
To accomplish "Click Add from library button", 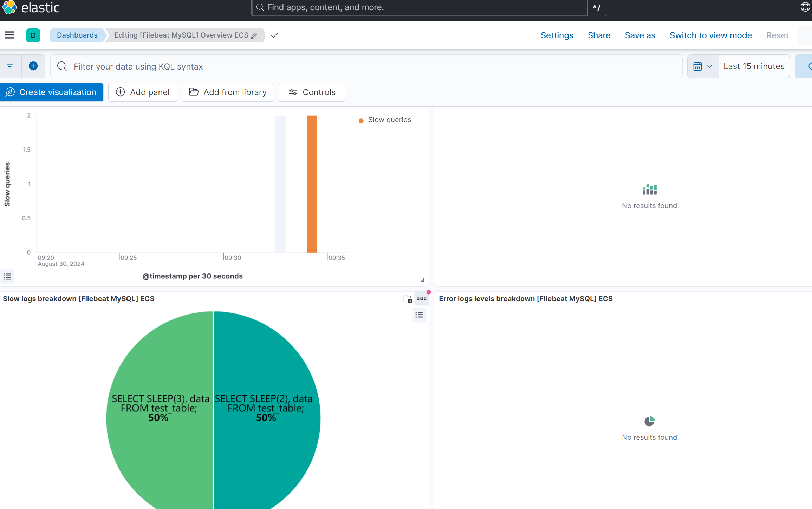I will tap(228, 92).
